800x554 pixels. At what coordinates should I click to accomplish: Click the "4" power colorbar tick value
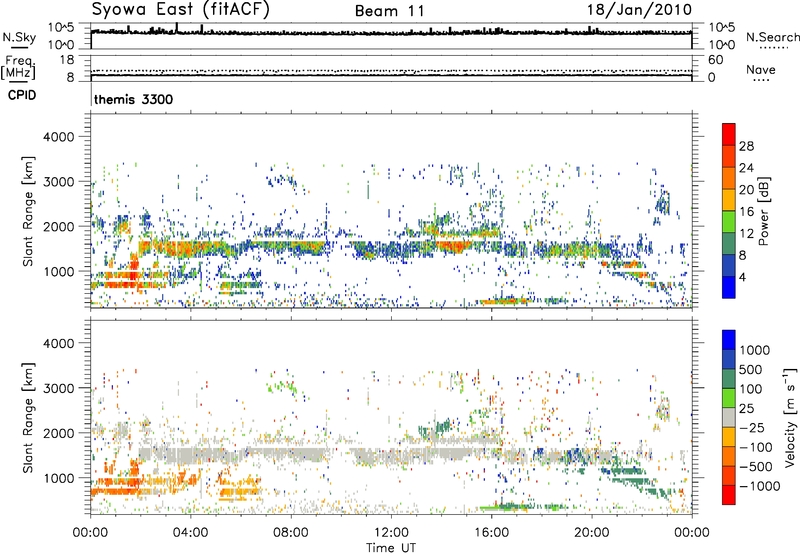[742, 277]
